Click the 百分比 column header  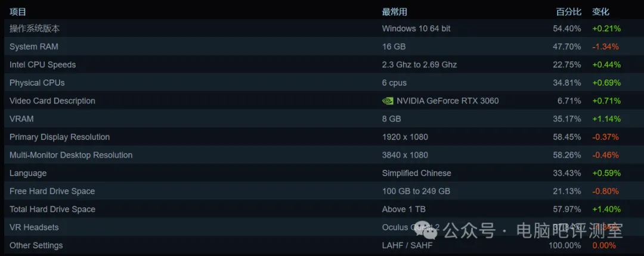(x=569, y=12)
